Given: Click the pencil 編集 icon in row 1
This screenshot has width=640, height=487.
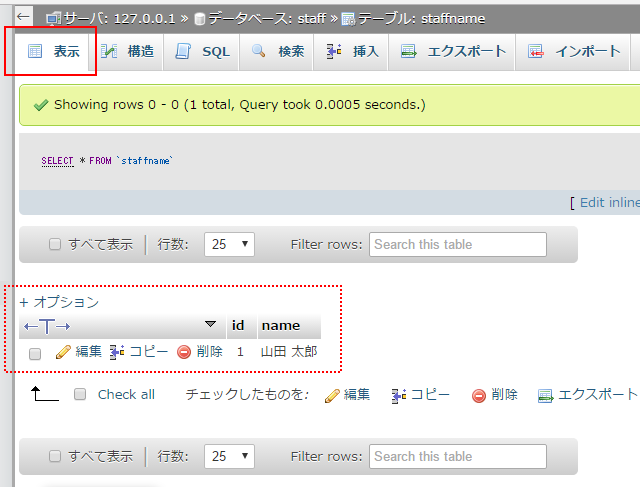Looking at the screenshot, I should coord(63,352).
